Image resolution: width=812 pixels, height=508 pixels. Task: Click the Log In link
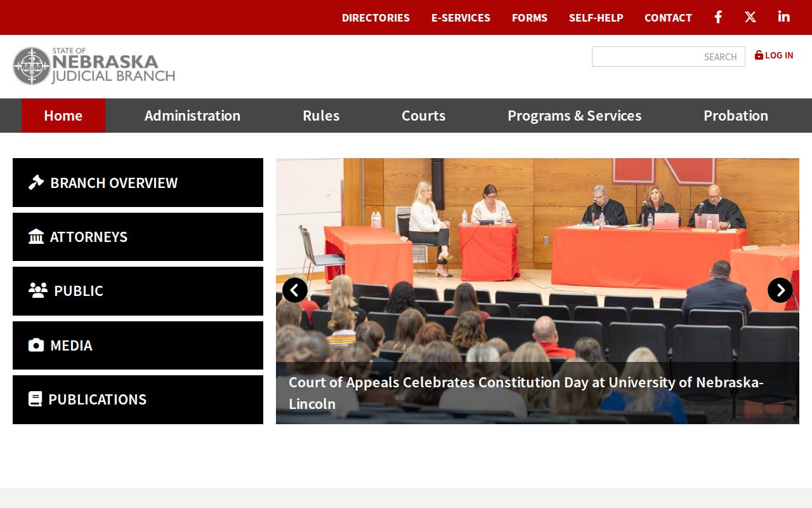point(774,55)
